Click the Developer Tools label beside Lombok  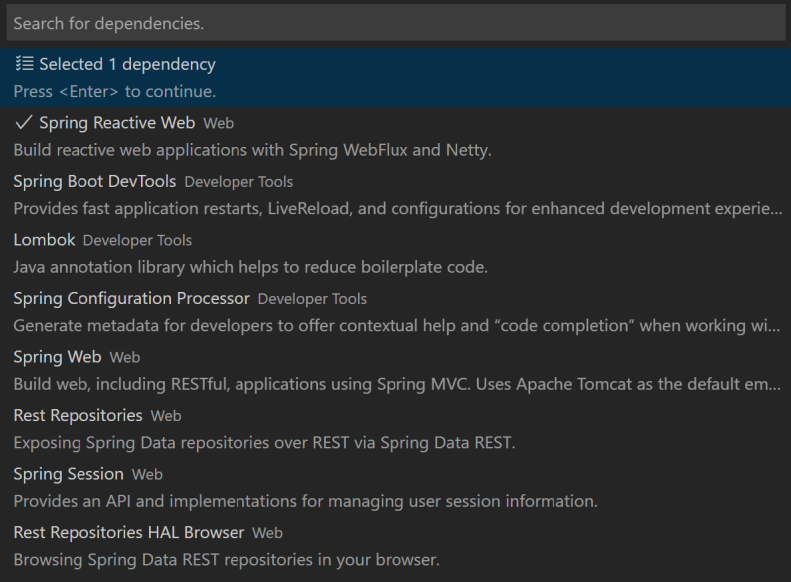coord(137,241)
